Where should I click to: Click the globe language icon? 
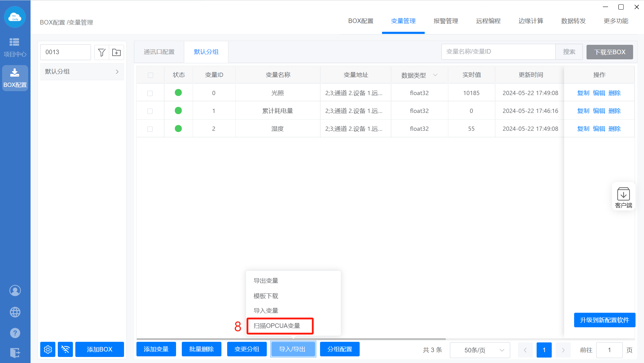point(15,312)
